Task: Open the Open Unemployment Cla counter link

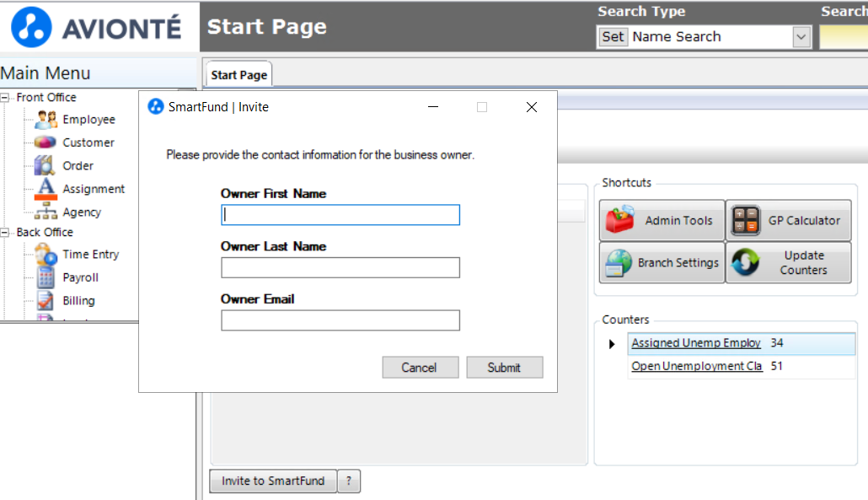Action: [x=696, y=367]
